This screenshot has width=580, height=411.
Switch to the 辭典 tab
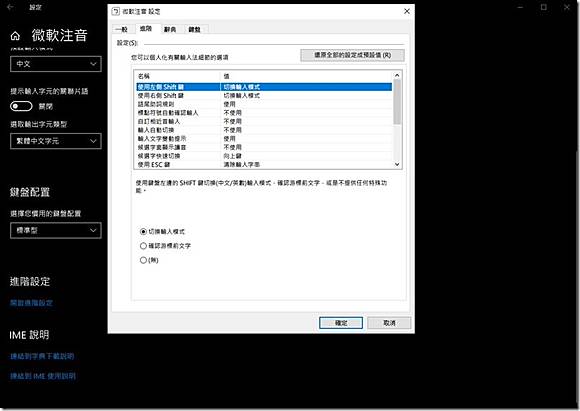(x=170, y=29)
